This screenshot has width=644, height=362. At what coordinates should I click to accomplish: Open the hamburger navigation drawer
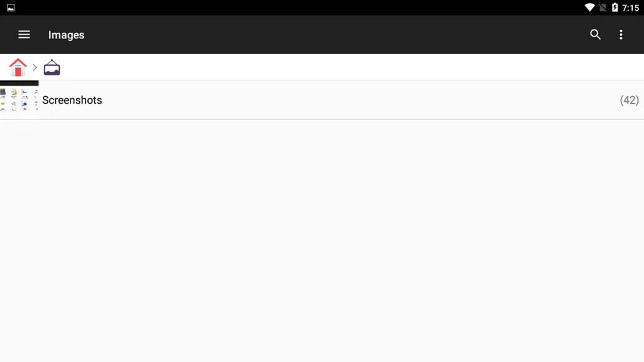(x=24, y=35)
